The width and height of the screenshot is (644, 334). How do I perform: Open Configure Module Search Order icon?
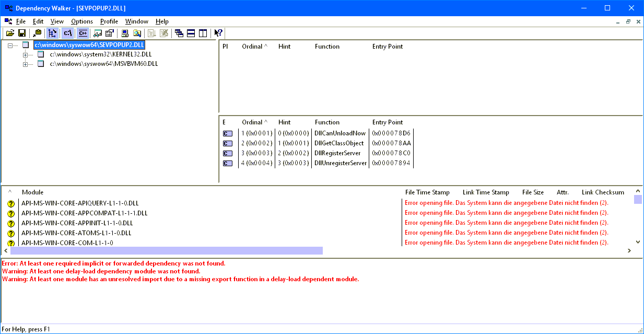tap(137, 33)
